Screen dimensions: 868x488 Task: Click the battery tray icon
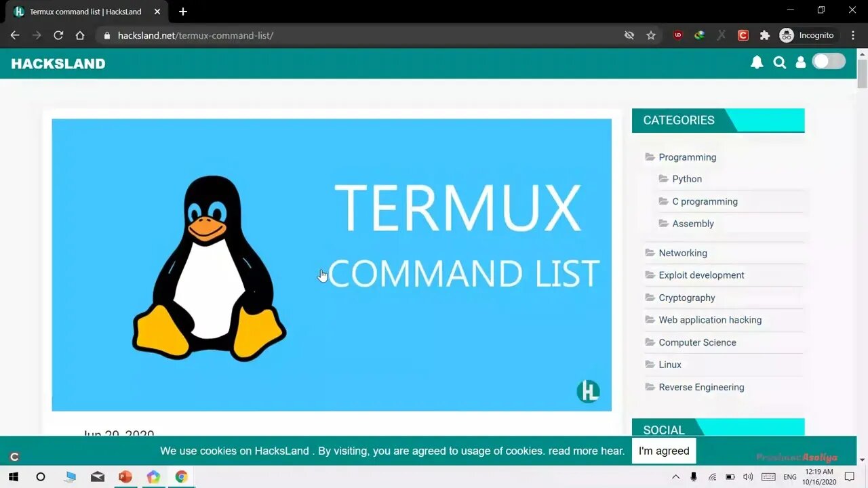point(730,476)
